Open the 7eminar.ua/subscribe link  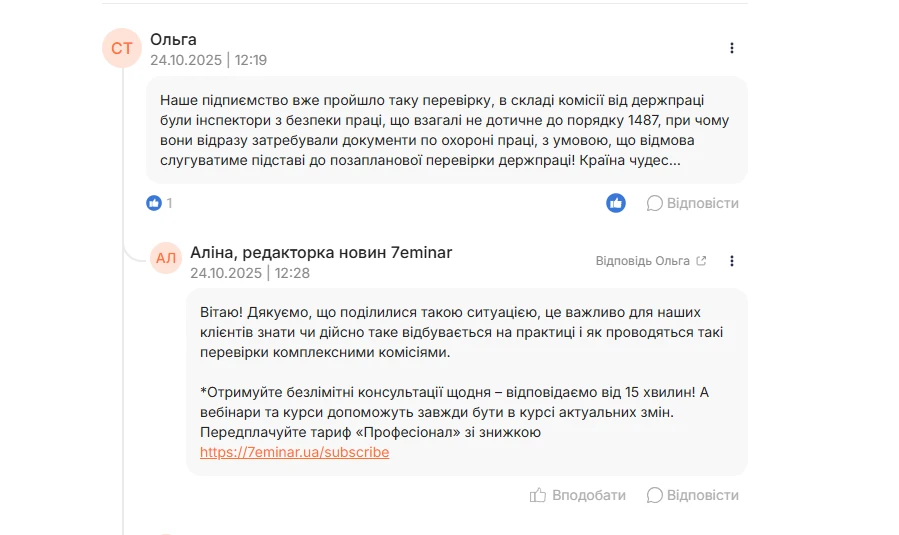[294, 452]
